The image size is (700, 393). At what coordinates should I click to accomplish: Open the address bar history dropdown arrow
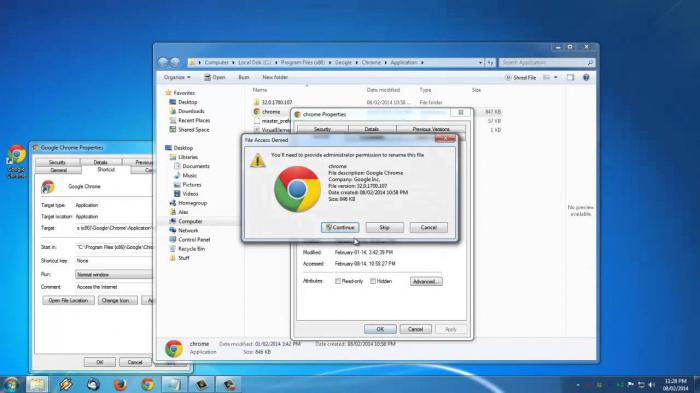(x=480, y=63)
